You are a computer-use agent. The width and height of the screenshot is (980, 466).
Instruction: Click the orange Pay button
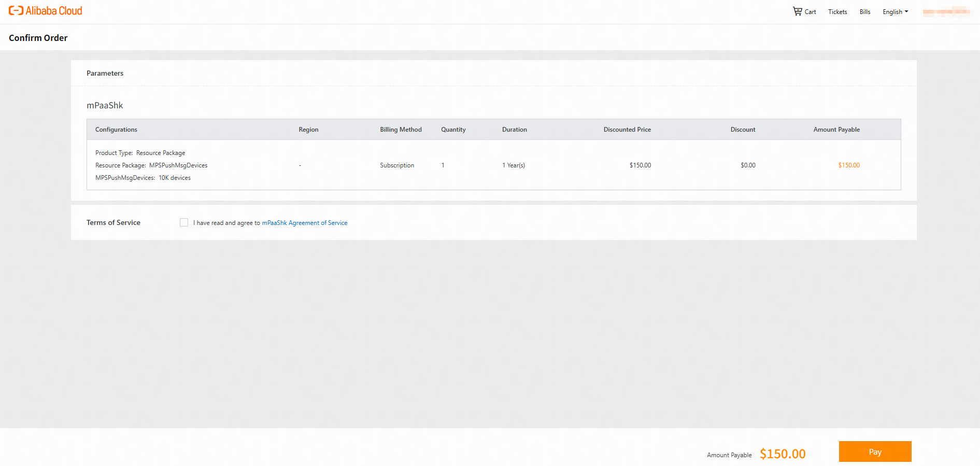click(x=875, y=451)
